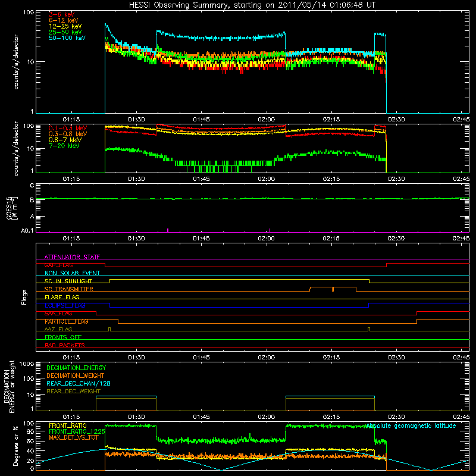Select the BAD_PACKETS flag label
Image resolution: width=476 pixels, height=476 pixels.
pos(65,345)
